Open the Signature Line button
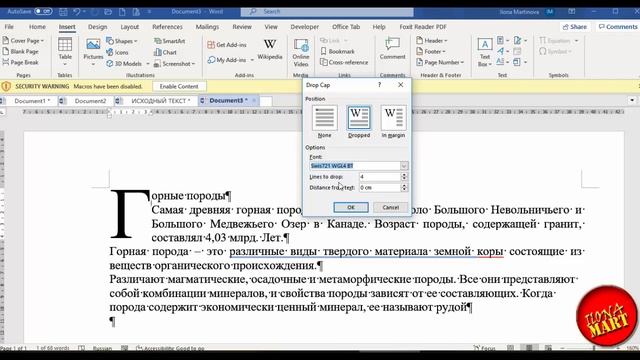The height and width of the screenshot is (360, 640). 520,40
